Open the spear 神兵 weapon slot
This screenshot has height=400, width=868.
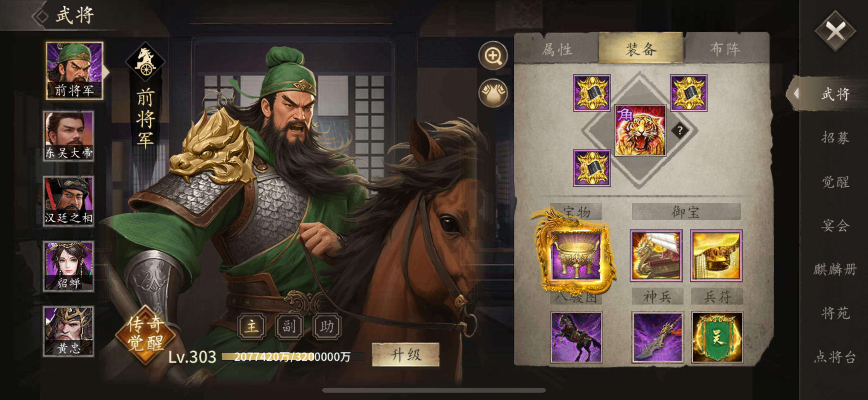point(658,337)
